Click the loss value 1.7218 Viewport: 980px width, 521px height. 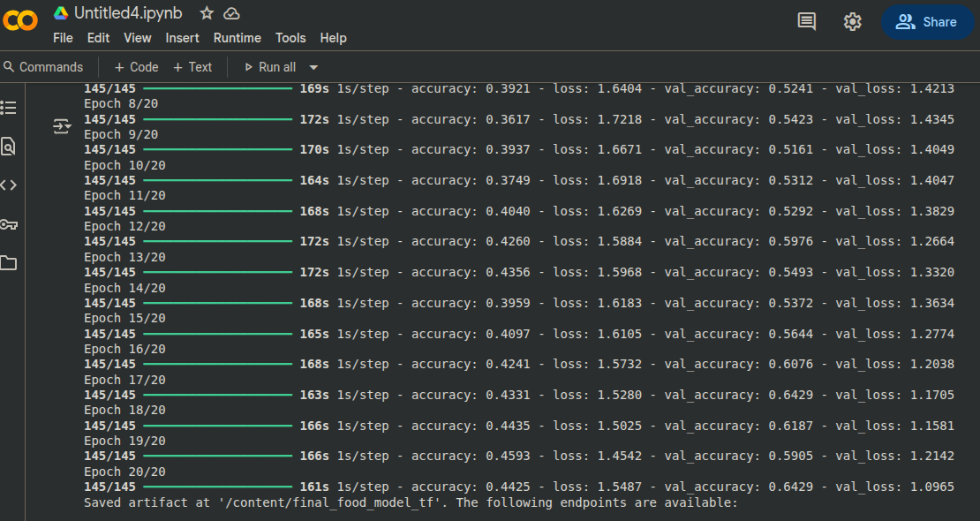[620, 119]
